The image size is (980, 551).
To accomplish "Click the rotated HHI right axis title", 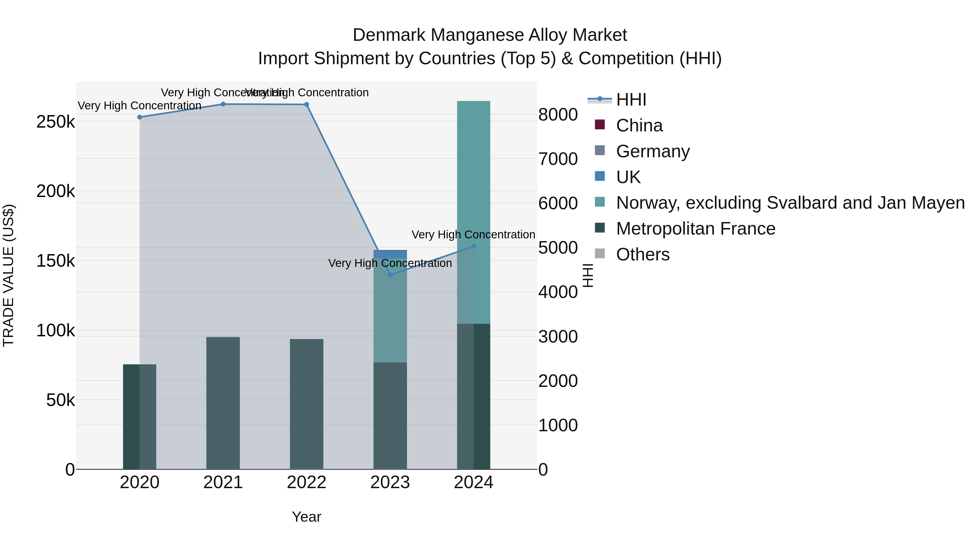I will click(588, 275).
